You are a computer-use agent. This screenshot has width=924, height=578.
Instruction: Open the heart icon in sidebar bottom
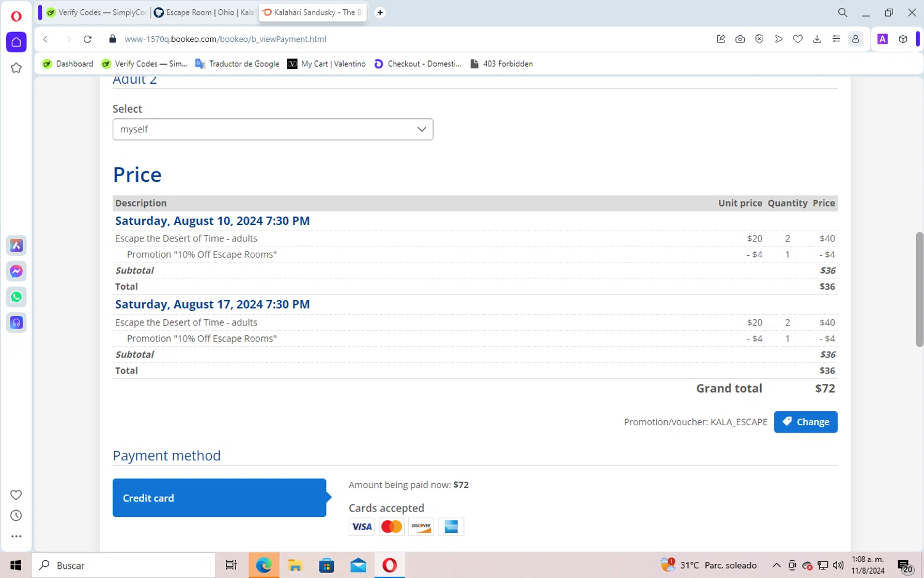click(x=17, y=495)
